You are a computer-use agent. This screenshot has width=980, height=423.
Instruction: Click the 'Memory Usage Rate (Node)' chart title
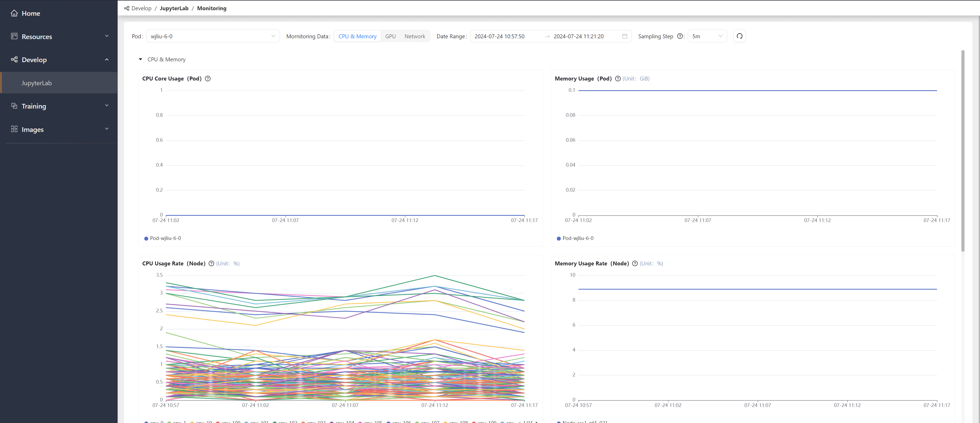click(592, 264)
